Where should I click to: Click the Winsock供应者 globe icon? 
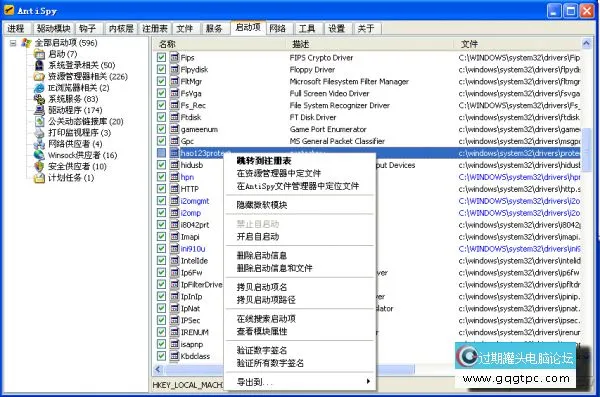(x=39, y=155)
